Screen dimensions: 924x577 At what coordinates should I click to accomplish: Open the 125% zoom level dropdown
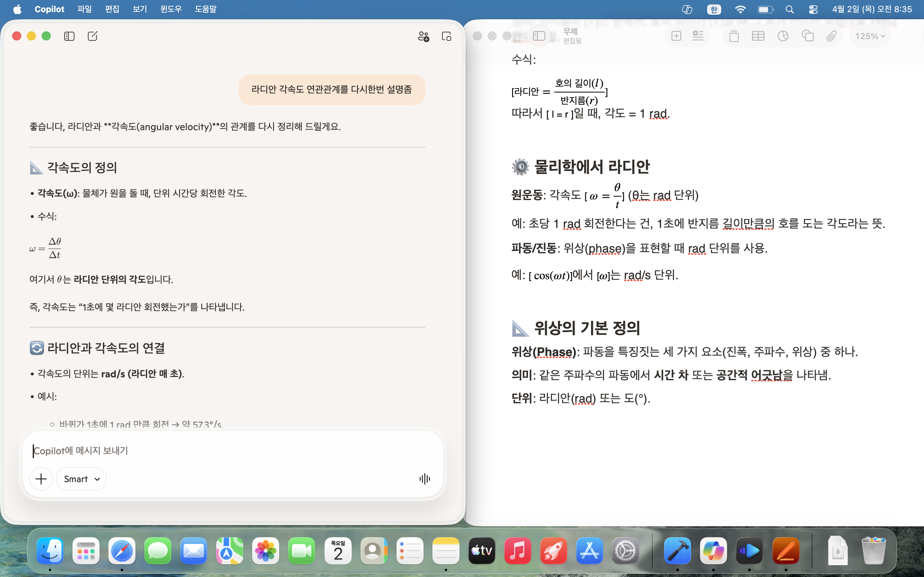coord(870,36)
